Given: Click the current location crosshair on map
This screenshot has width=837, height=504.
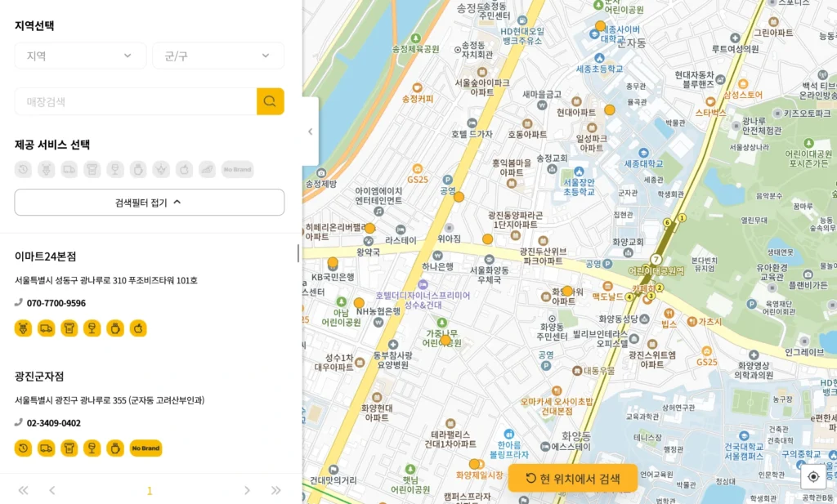Looking at the screenshot, I should tap(813, 477).
